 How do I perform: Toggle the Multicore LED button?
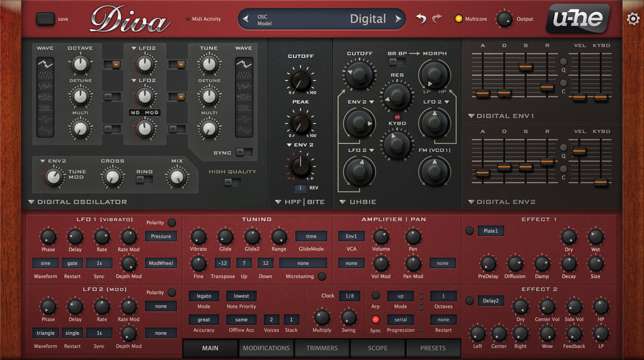click(458, 18)
